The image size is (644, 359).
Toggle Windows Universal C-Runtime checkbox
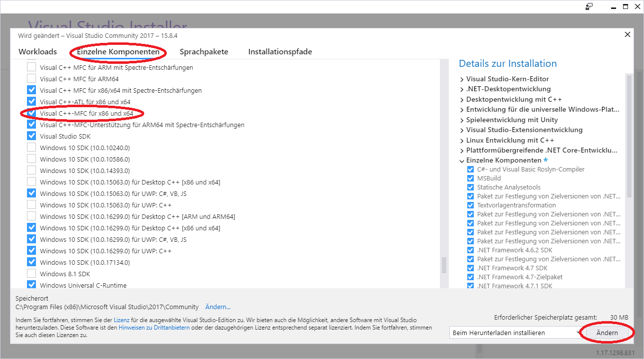click(31, 285)
